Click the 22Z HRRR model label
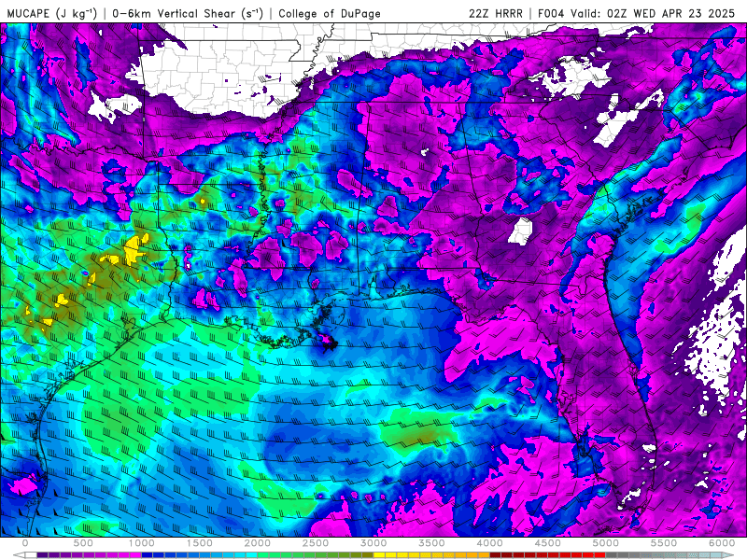747x560 pixels. [x=496, y=13]
